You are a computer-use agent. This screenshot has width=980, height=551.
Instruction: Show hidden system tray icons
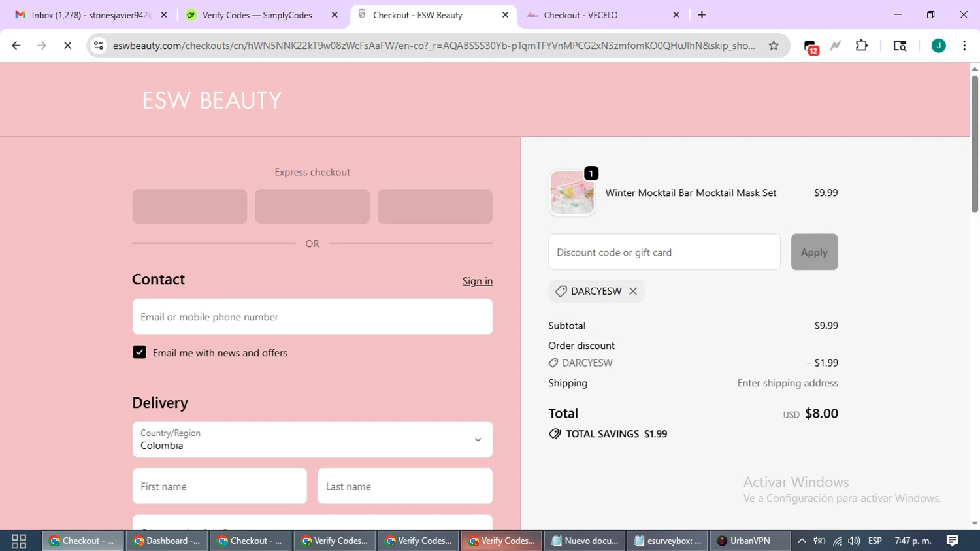coord(802,541)
